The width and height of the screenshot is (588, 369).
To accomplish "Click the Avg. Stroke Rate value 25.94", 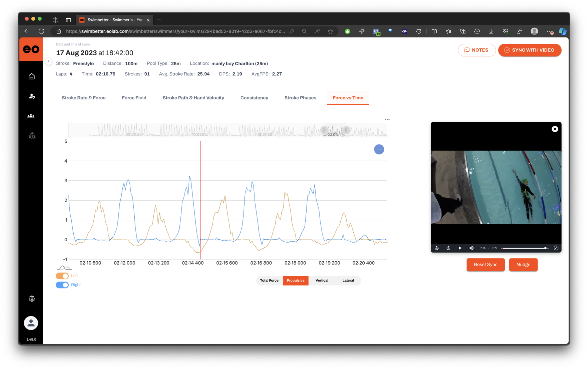I will (x=203, y=74).
